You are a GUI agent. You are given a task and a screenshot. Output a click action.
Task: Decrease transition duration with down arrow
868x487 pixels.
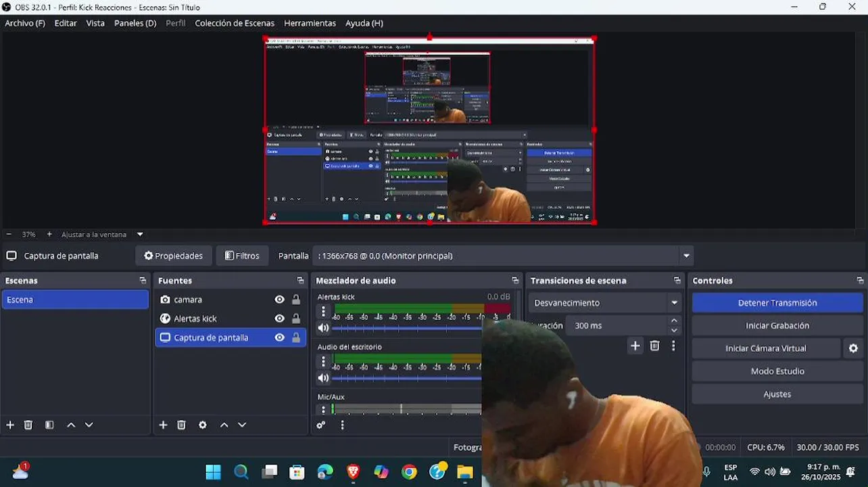click(674, 331)
